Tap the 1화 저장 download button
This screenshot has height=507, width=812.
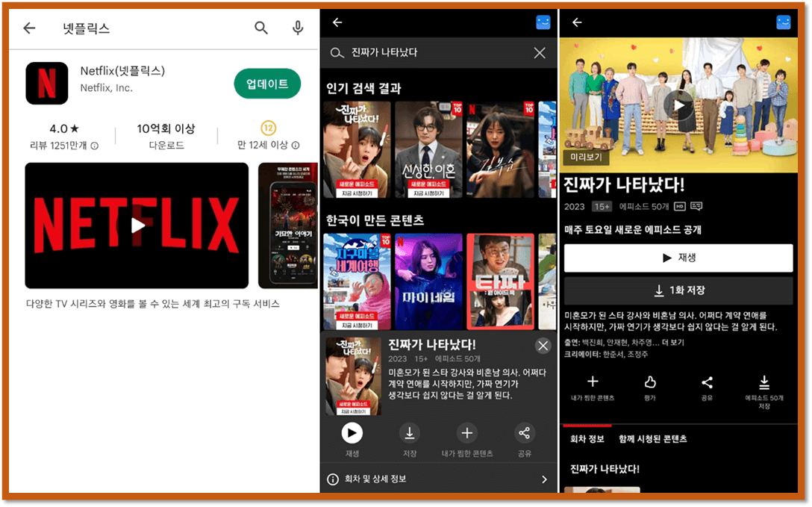pos(678,290)
